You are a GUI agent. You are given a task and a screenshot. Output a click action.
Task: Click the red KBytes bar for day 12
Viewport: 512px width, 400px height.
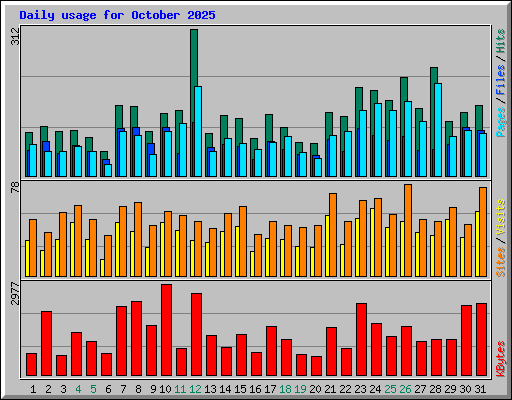(x=196, y=335)
